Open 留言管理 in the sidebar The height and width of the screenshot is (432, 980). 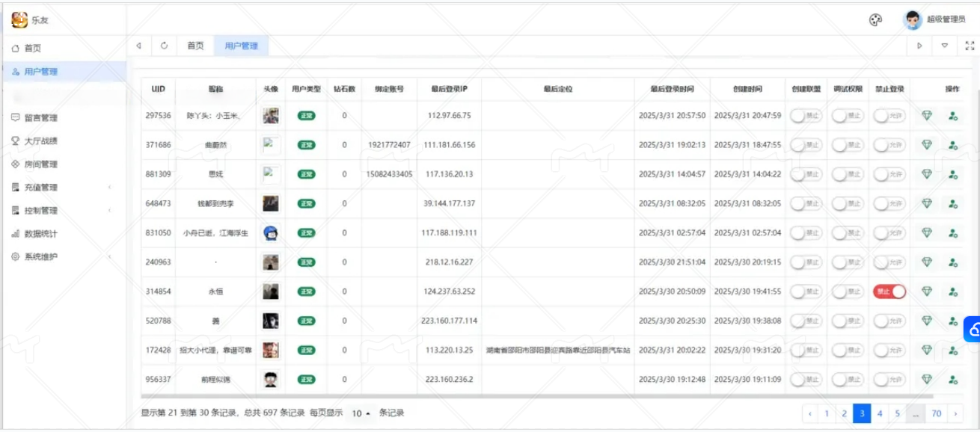point(64,117)
